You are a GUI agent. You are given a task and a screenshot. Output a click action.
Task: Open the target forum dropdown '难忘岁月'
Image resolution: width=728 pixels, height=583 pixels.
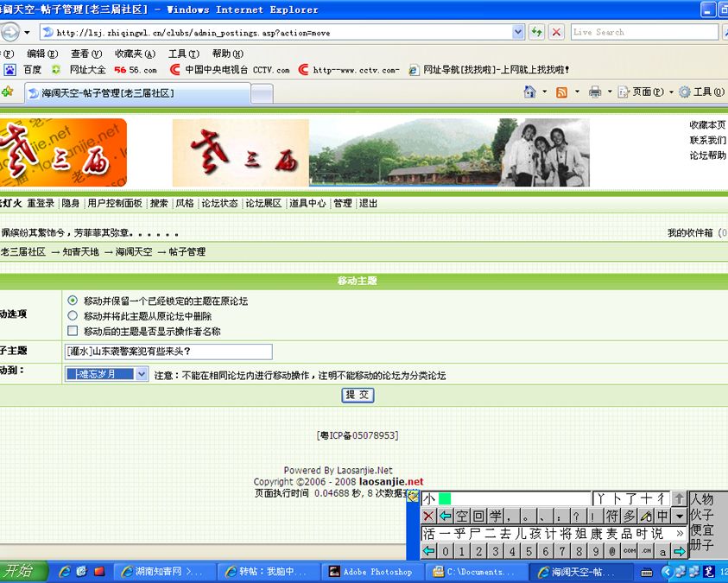pyautogui.click(x=106, y=374)
